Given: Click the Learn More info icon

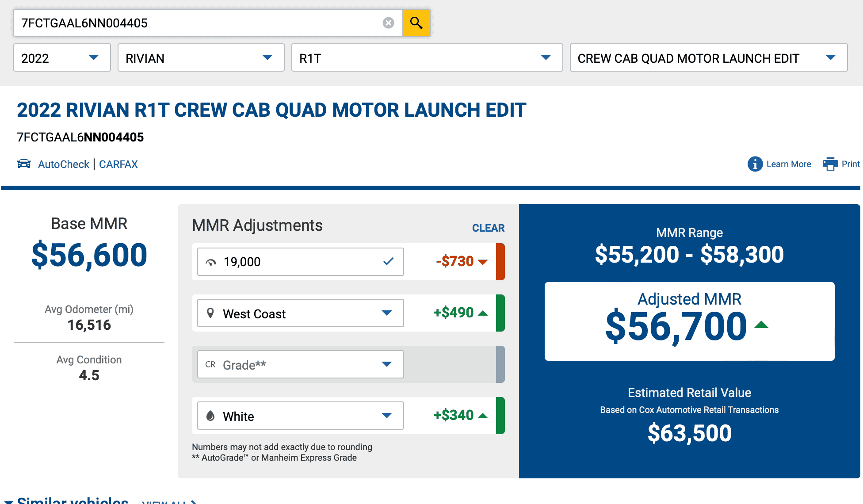Looking at the screenshot, I should [x=755, y=164].
